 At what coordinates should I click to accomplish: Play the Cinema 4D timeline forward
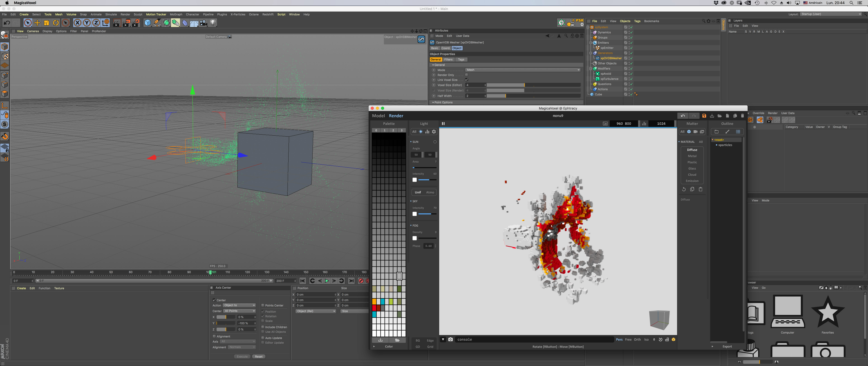coord(326,281)
